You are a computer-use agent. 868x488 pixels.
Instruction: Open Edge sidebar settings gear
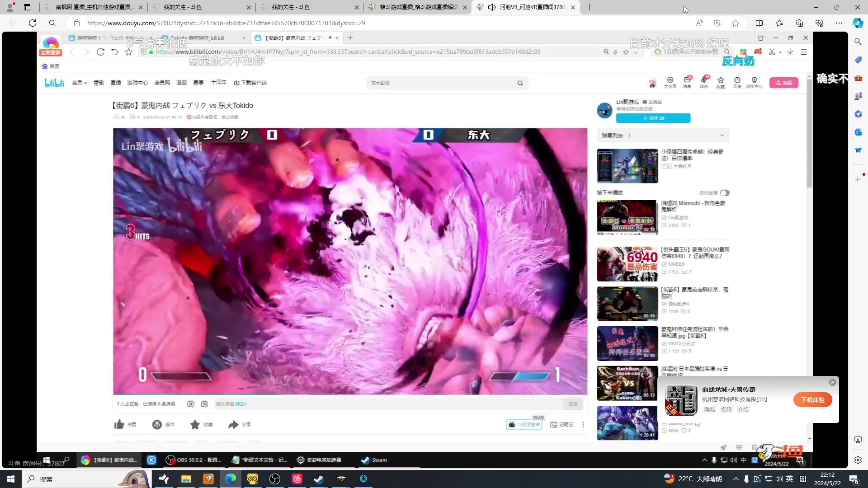coord(858,460)
